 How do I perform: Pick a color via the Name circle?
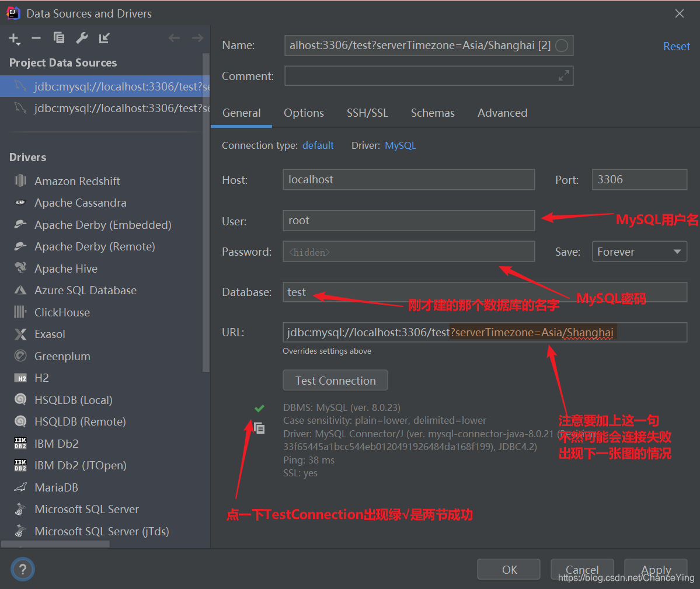(x=562, y=46)
